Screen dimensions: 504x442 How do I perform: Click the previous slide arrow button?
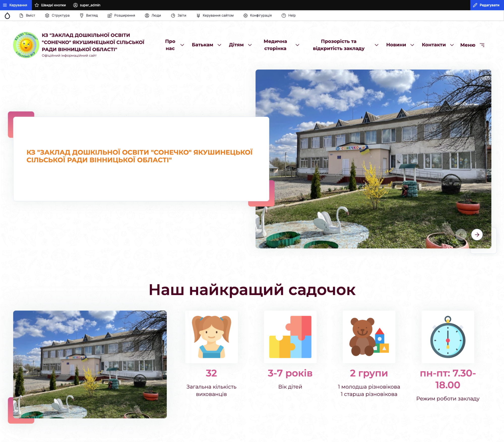click(x=461, y=235)
